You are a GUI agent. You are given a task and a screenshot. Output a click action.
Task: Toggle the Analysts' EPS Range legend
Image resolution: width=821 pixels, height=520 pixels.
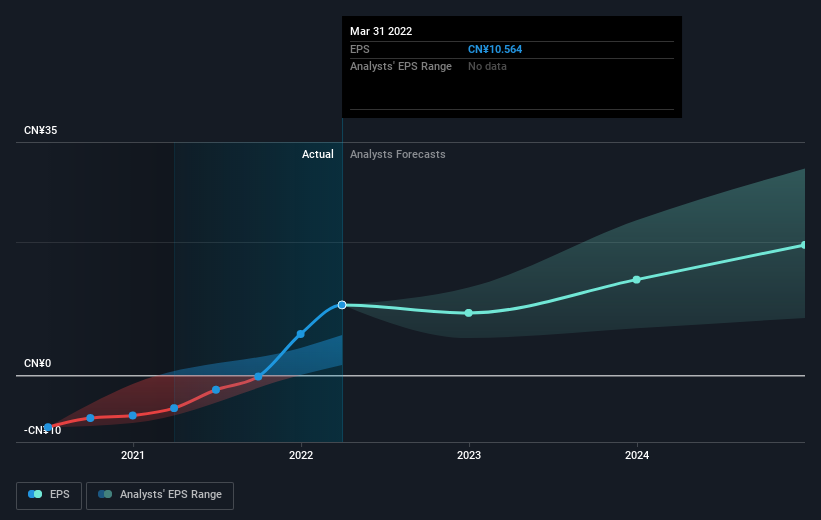coord(160,495)
